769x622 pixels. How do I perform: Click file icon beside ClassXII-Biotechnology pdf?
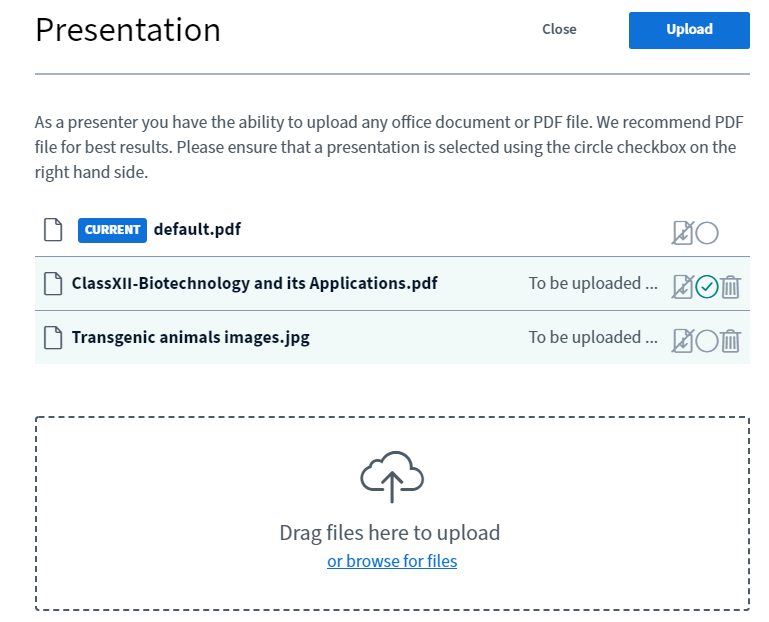click(x=53, y=284)
